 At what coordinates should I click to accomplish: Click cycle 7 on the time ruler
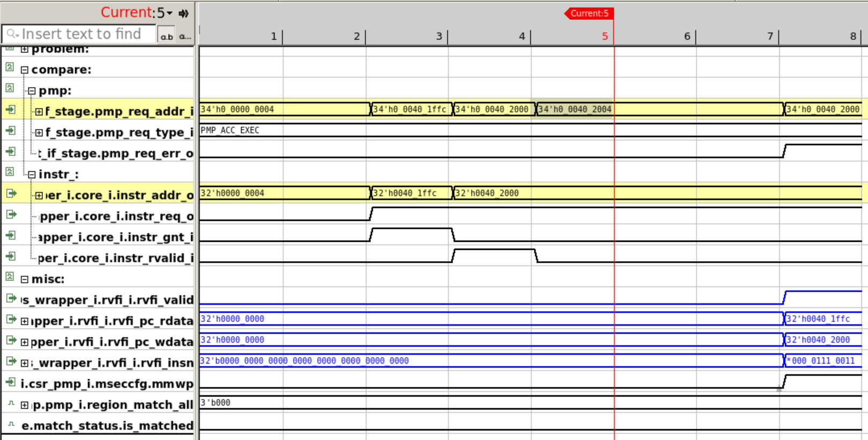[x=770, y=36]
